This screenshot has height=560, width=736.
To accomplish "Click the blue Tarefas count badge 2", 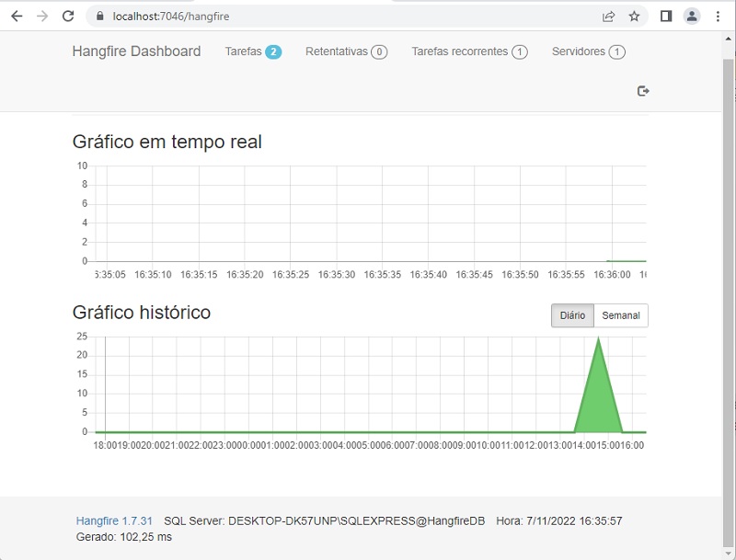I will point(273,52).
